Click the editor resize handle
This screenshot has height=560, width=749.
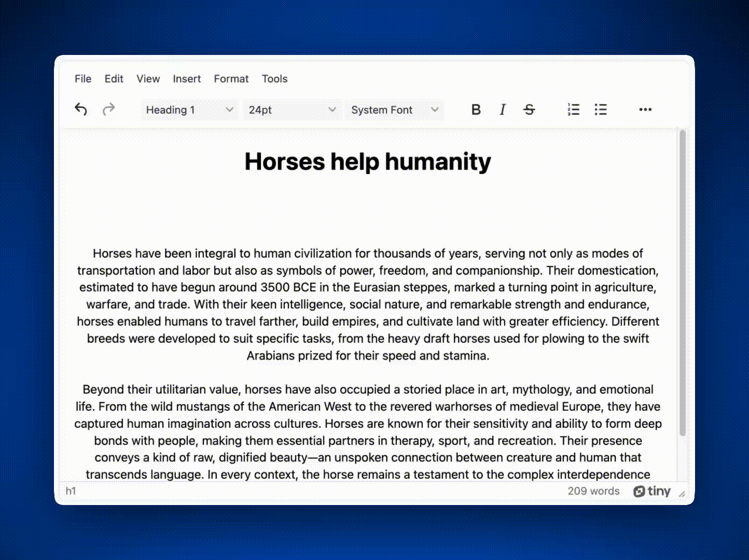[682, 494]
